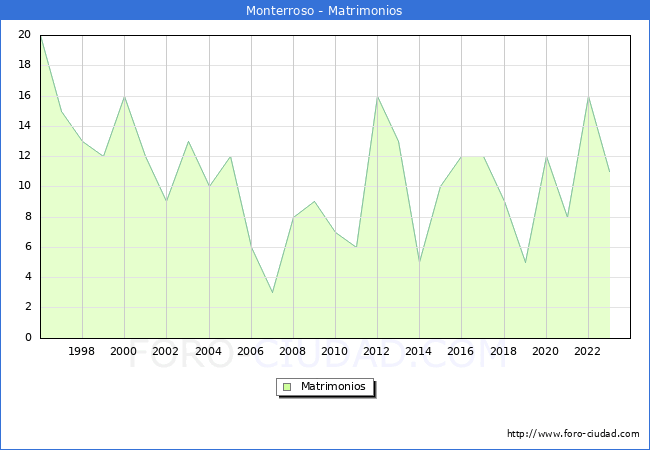650x450 pixels.
Task: Click the 2004 x-axis label
Action: coord(209,351)
